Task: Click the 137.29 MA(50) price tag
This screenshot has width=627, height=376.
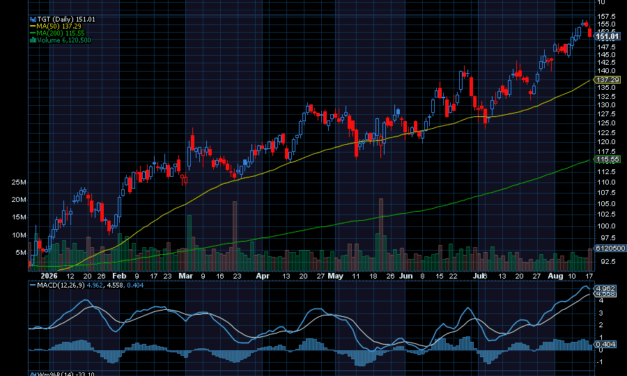Action: (x=607, y=80)
